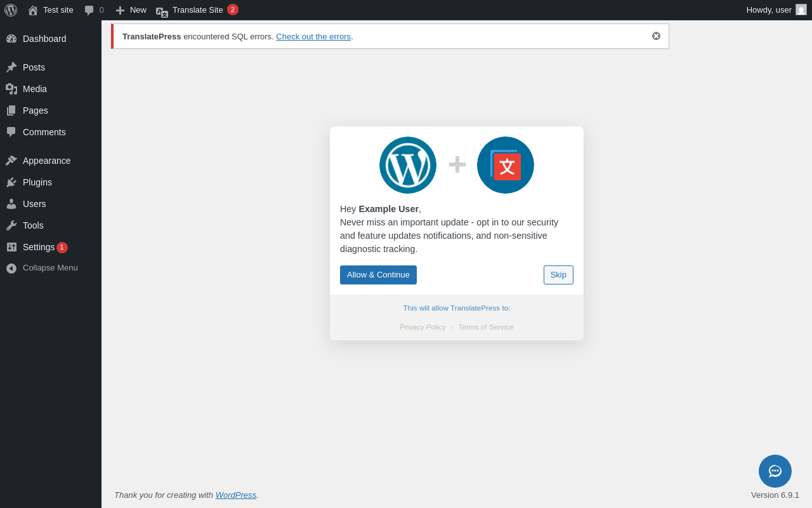Open the New content menu label
Screen dimensions: 812x508
coord(138,10)
